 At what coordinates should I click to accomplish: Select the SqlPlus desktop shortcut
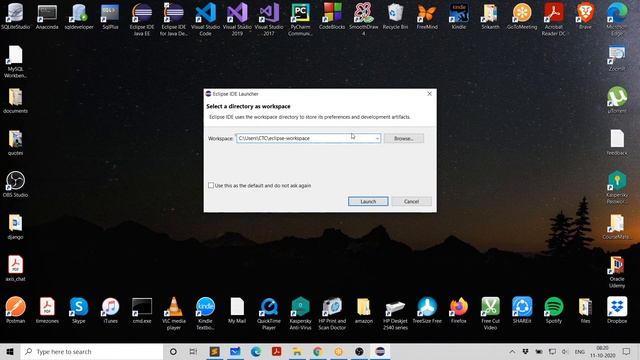(x=110, y=17)
